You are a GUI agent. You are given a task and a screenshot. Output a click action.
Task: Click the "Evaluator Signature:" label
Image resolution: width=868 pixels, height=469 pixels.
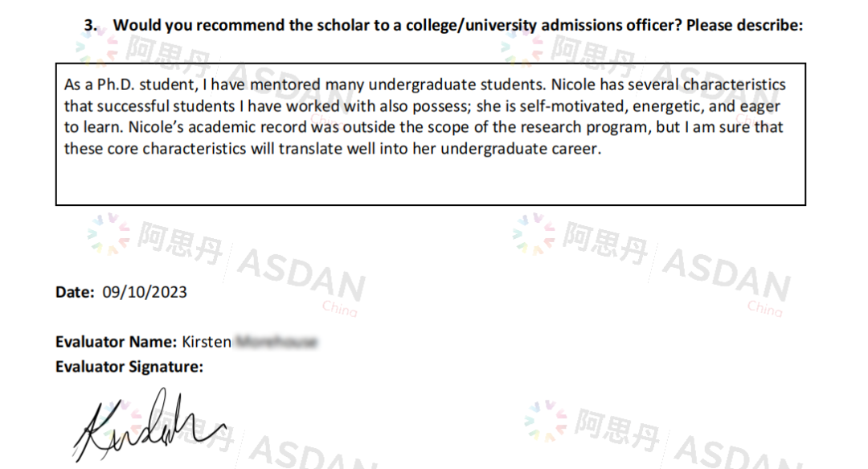(x=129, y=367)
